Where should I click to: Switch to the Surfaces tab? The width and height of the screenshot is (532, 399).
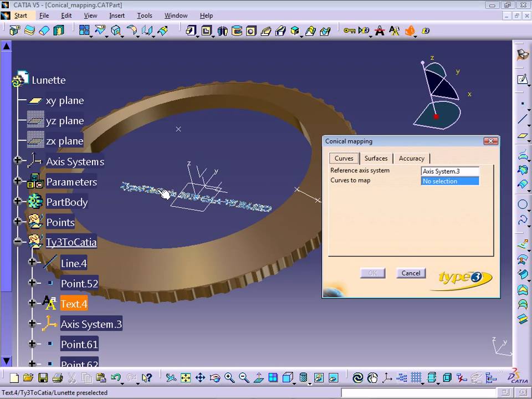click(376, 158)
